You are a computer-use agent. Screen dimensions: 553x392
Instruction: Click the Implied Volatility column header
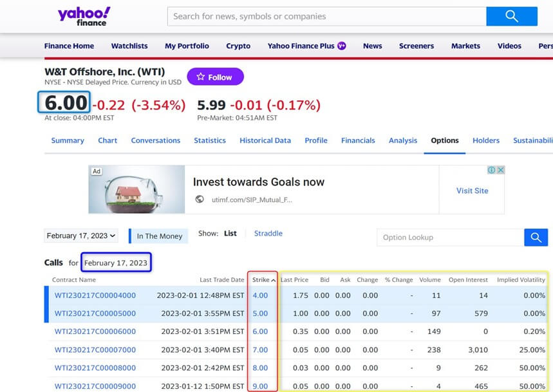(521, 279)
